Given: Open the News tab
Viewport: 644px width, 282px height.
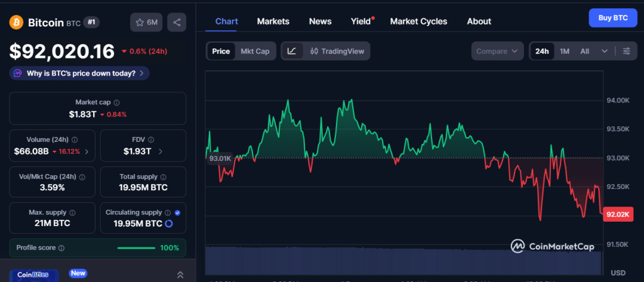Looking at the screenshot, I should [x=320, y=21].
